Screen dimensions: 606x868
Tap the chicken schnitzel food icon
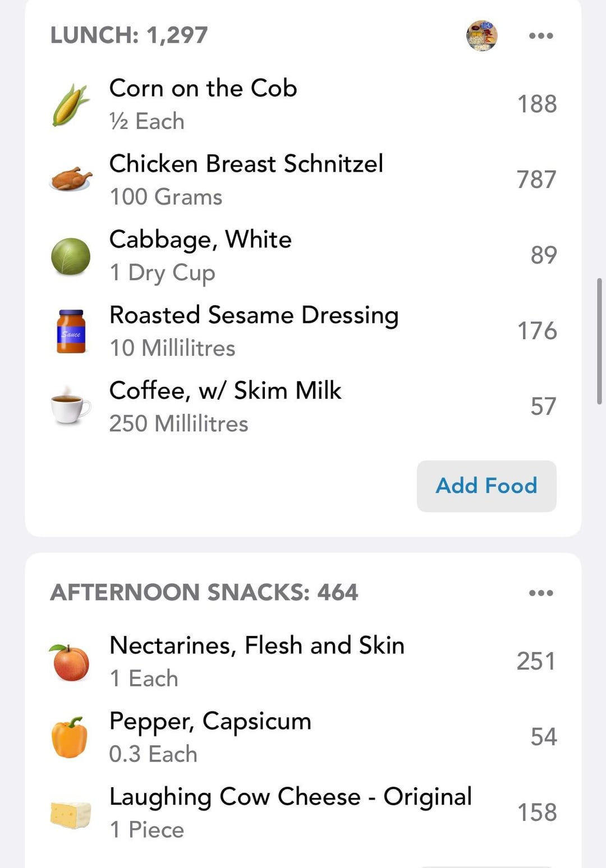coord(70,179)
